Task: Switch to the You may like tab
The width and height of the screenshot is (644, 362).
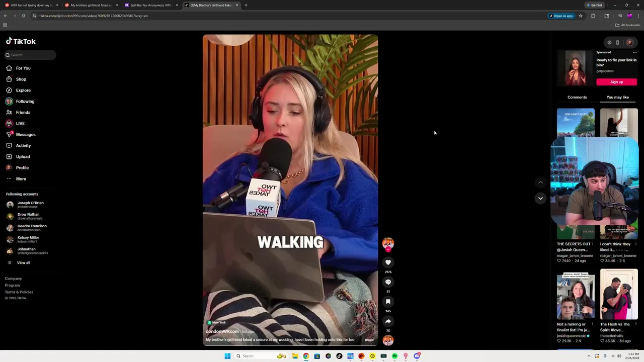Action: [x=617, y=97]
